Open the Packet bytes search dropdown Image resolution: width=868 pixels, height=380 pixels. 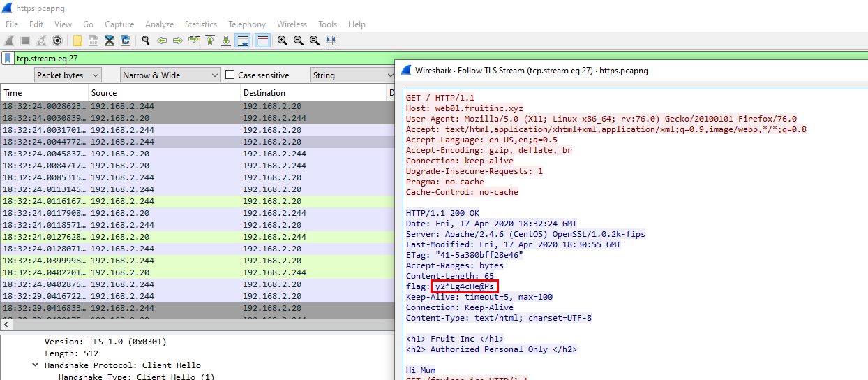point(68,75)
